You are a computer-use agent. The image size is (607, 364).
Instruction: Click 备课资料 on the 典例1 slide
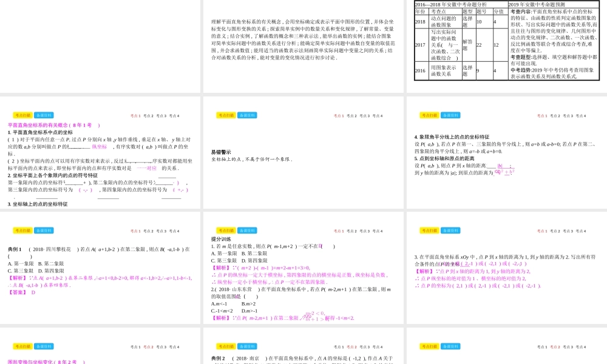pyautogui.click(x=44, y=231)
